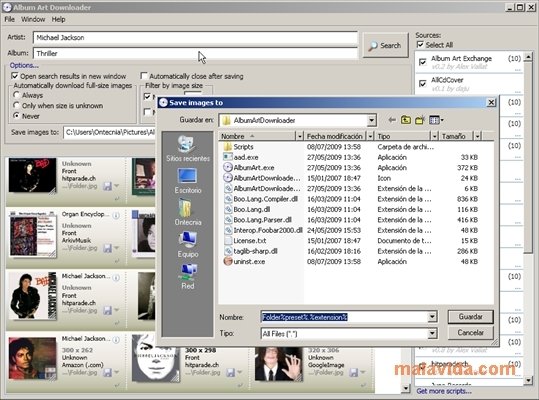Sort files by Nombre column header
The height and width of the screenshot is (400, 539).
point(257,136)
